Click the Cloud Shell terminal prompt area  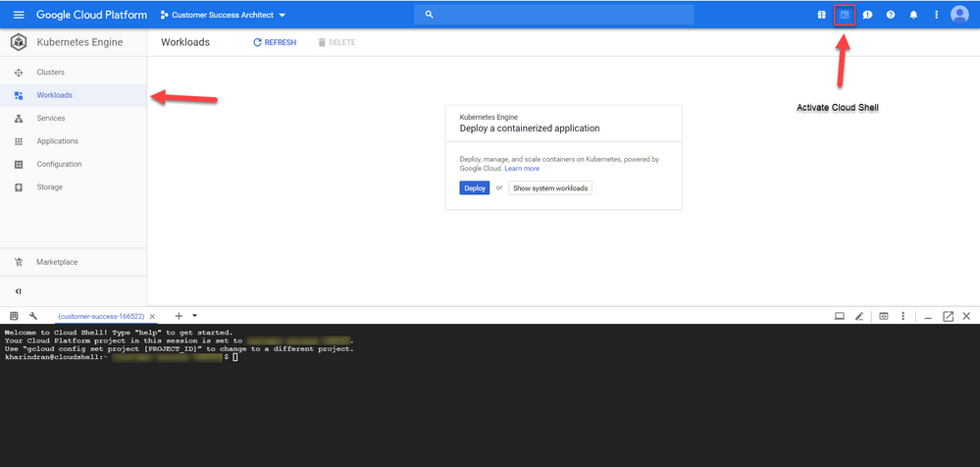235,357
